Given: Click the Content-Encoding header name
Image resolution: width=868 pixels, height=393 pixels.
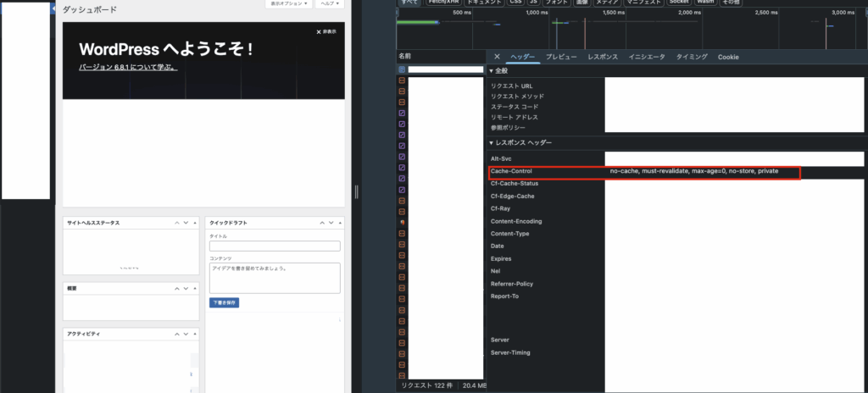Looking at the screenshot, I should (516, 221).
